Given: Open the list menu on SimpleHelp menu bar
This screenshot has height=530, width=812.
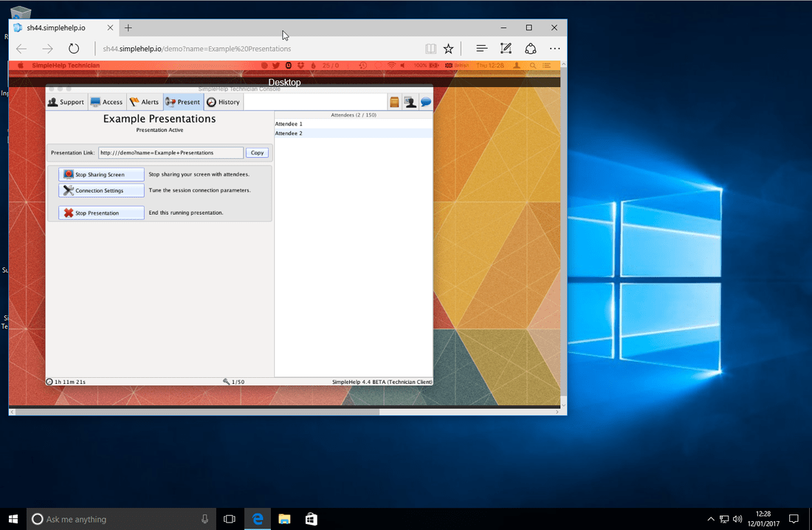Looking at the screenshot, I should [547, 65].
